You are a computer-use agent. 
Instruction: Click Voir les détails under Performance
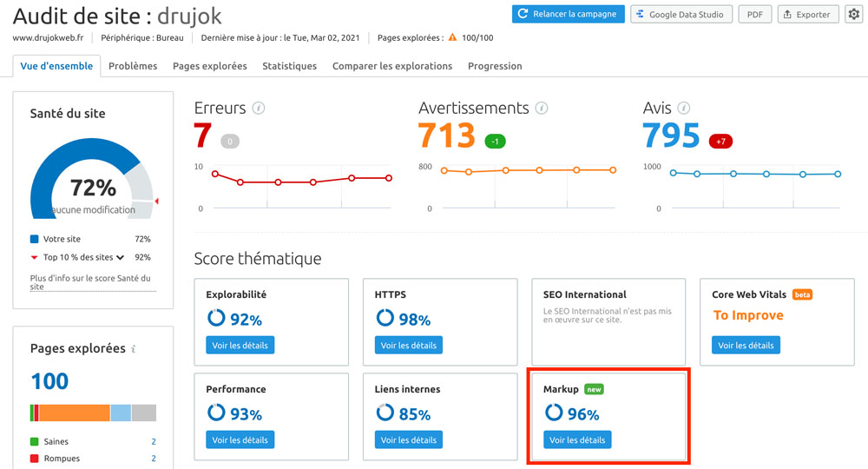pos(240,439)
